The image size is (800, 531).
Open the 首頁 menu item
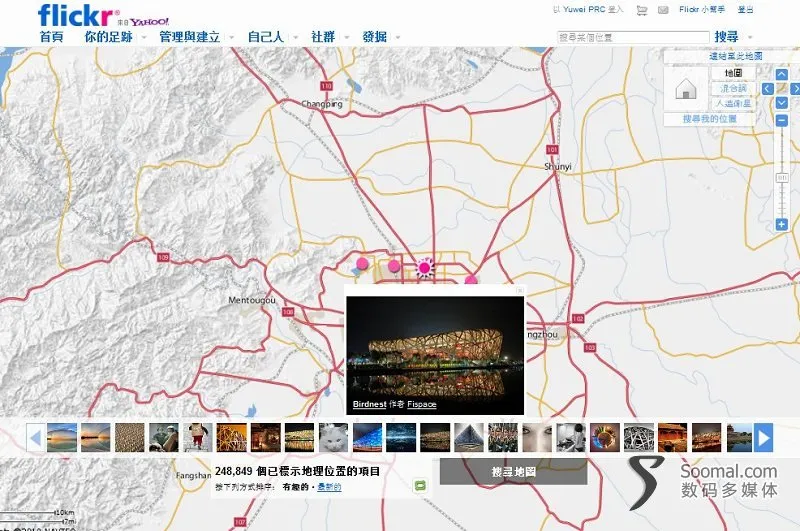(x=52, y=37)
